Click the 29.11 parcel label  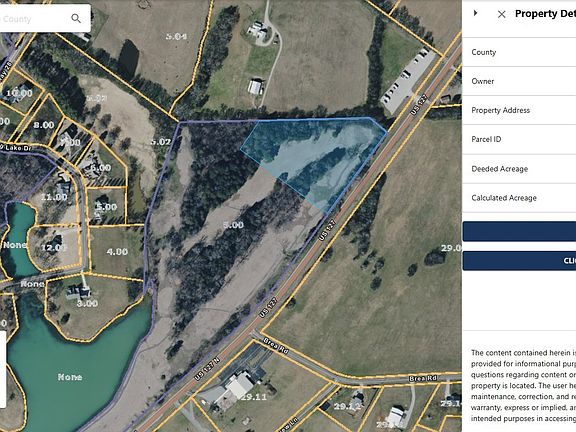coord(254,397)
